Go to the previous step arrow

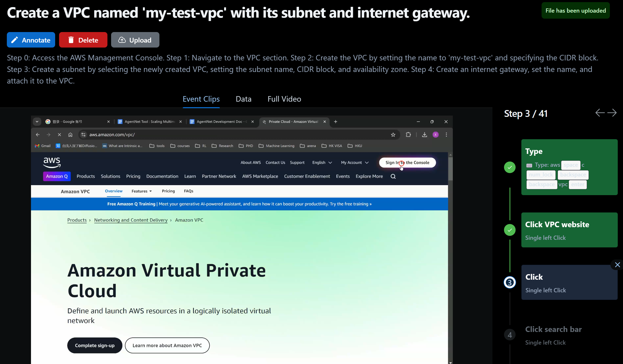(600, 113)
